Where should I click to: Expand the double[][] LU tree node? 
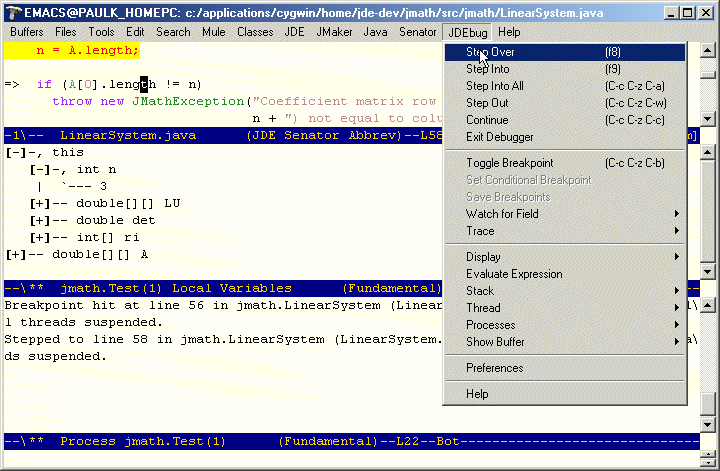click(x=40, y=203)
